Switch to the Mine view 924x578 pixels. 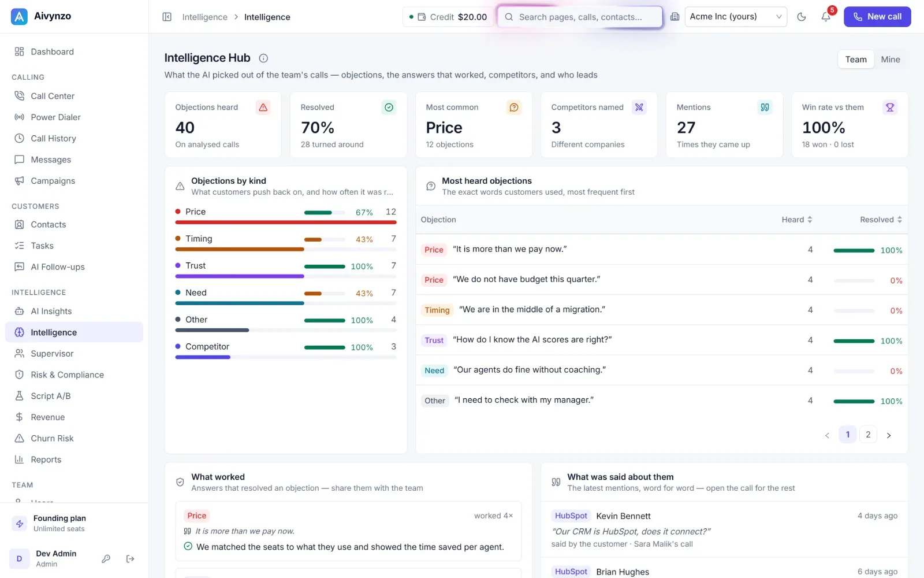pyautogui.click(x=891, y=60)
